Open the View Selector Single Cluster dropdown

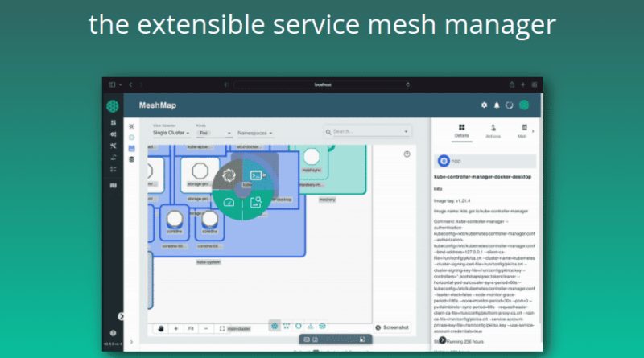[171, 133]
